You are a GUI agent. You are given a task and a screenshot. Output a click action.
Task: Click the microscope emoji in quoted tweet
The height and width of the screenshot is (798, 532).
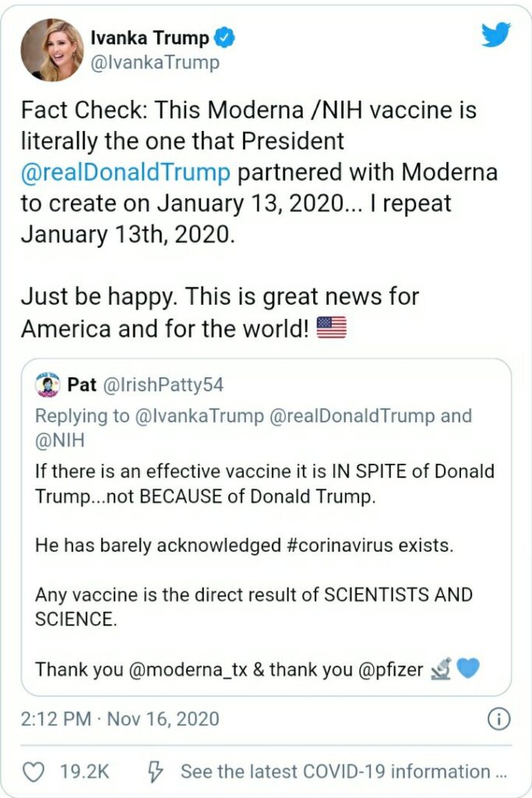click(x=441, y=669)
